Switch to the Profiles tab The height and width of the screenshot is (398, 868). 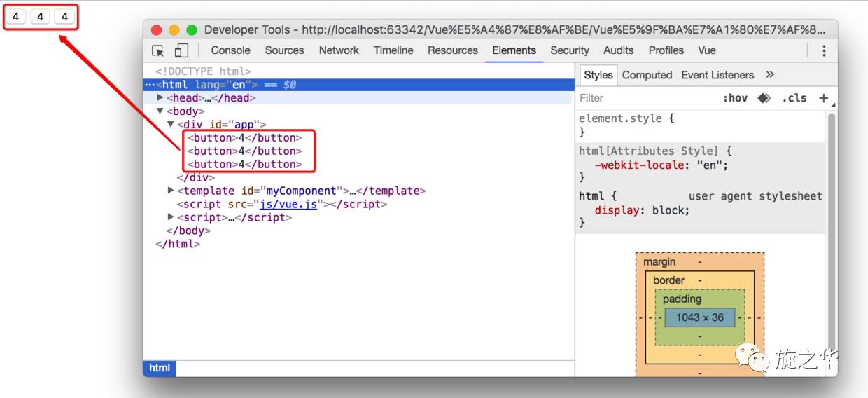click(666, 50)
